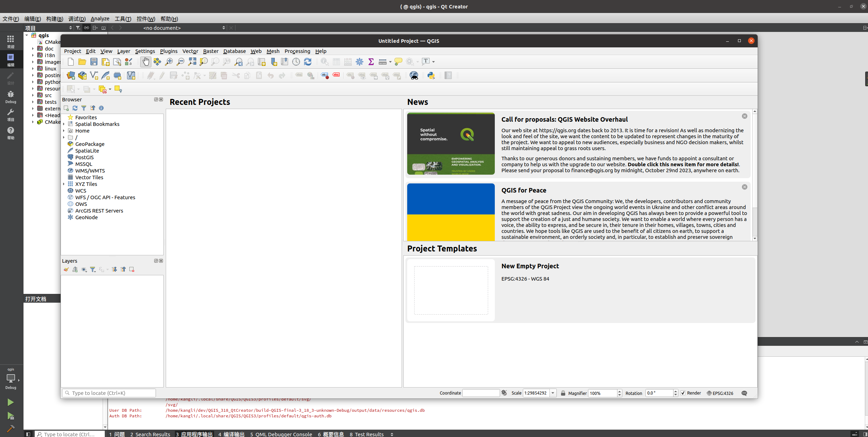Screen dimensions: 868x437
Task: Click EPSG:4326 CRS button in status bar
Action: pos(720,393)
